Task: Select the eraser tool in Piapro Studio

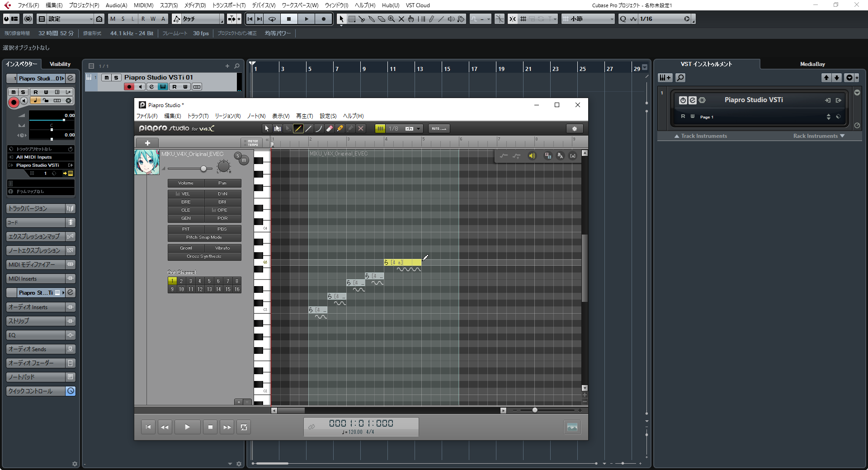Action: pos(330,129)
